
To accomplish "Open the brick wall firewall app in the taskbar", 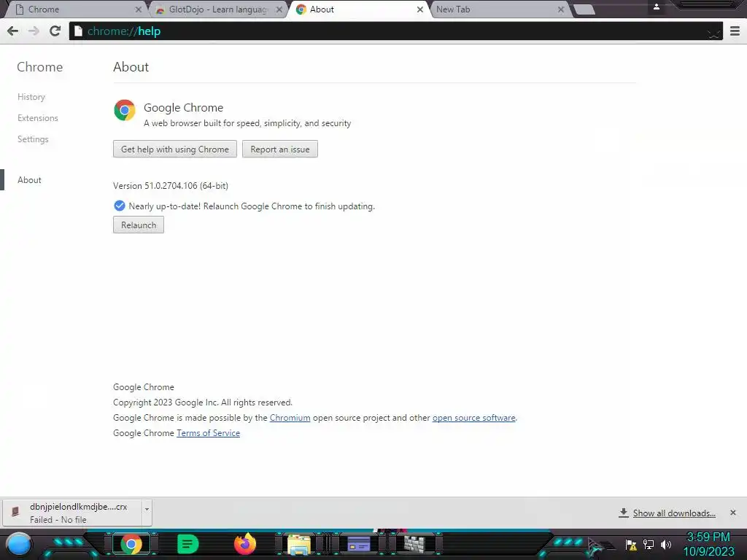I will coord(414,544).
